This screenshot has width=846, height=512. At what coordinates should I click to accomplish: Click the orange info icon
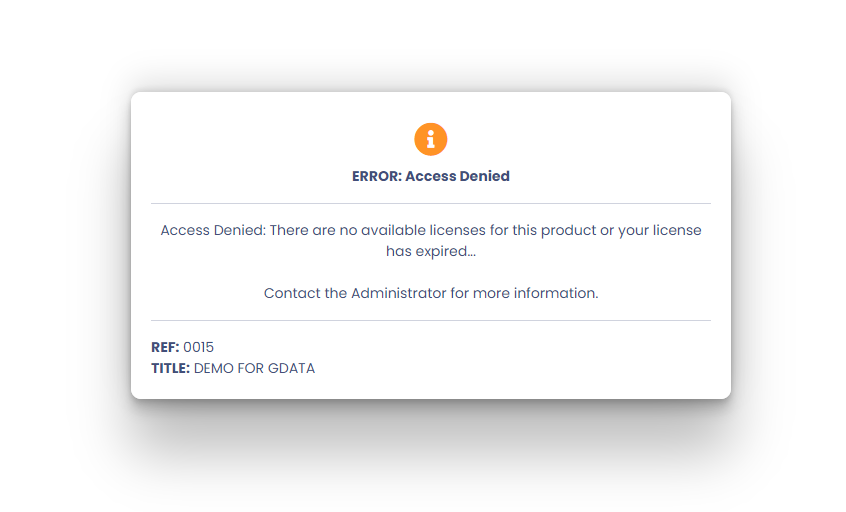pyautogui.click(x=431, y=139)
